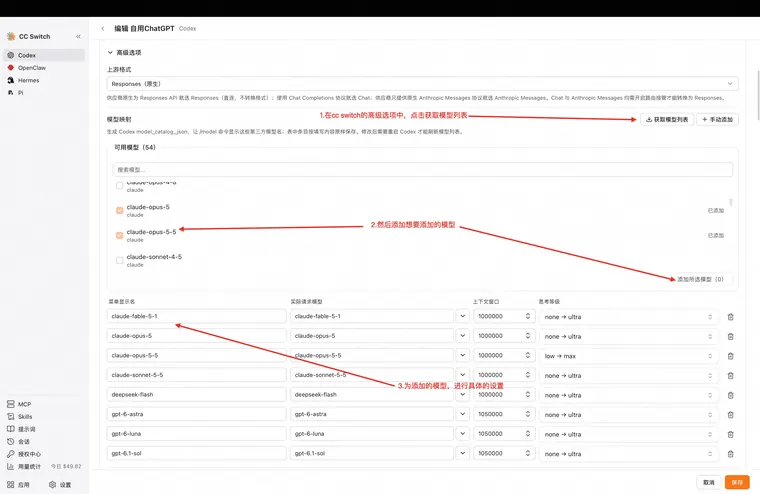Image resolution: width=760 pixels, height=494 pixels.
Task: Check the claude-sonnet-4-5 checkbox
Action: [x=120, y=260]
